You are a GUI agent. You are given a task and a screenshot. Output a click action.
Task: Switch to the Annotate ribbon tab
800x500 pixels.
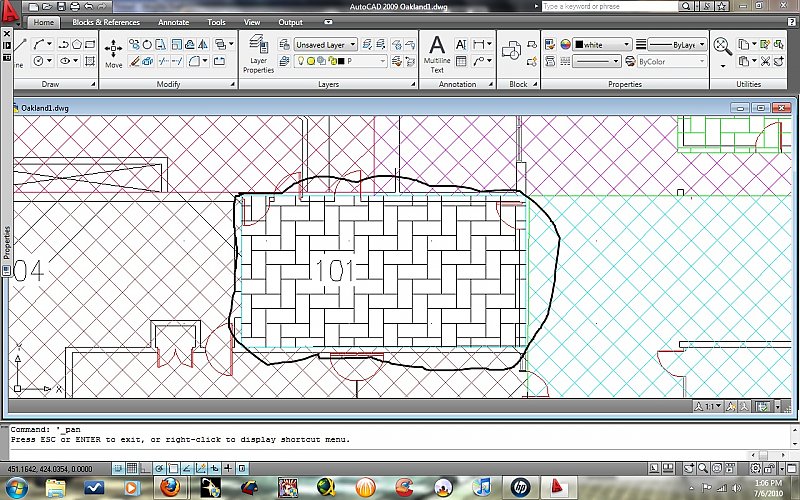tap(173, 22)
